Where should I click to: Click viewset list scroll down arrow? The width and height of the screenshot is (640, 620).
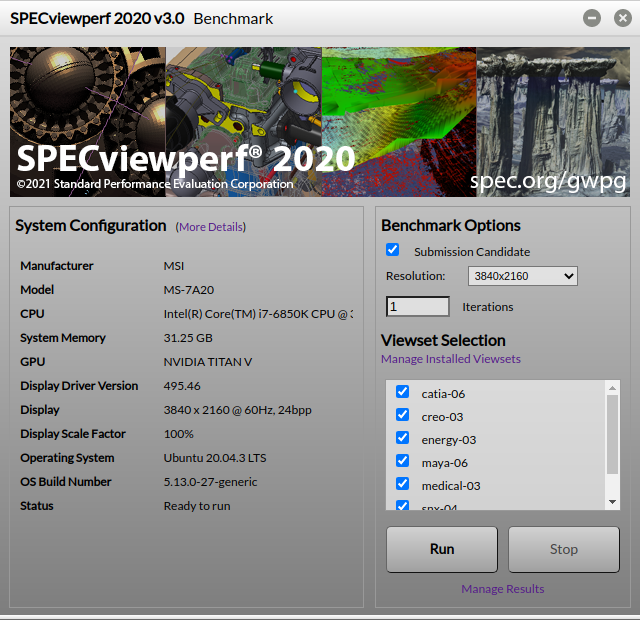coord(612,502)
